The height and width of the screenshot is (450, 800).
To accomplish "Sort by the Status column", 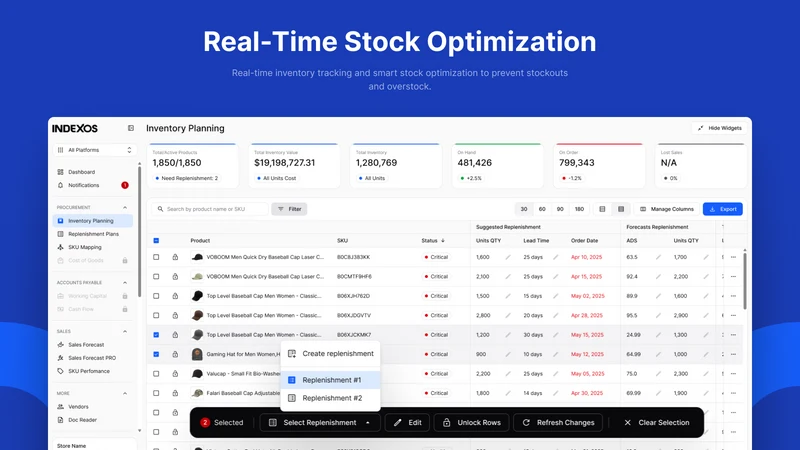I will click(433, 240).
